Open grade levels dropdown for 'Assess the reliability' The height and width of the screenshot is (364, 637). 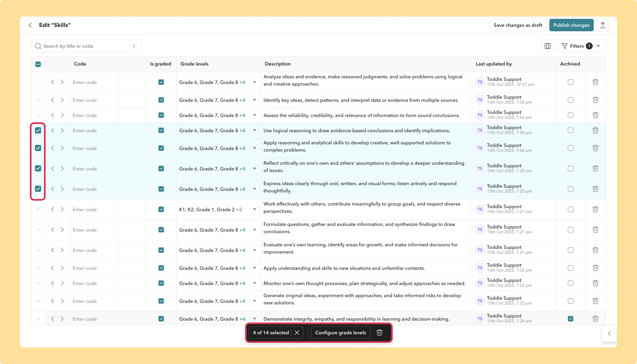(255, 115)
